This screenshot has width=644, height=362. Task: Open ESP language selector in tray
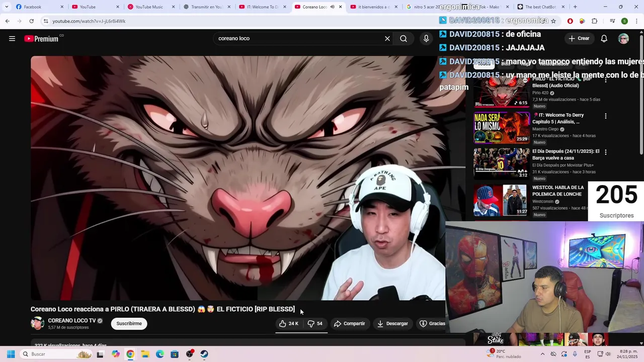(588, 354)
